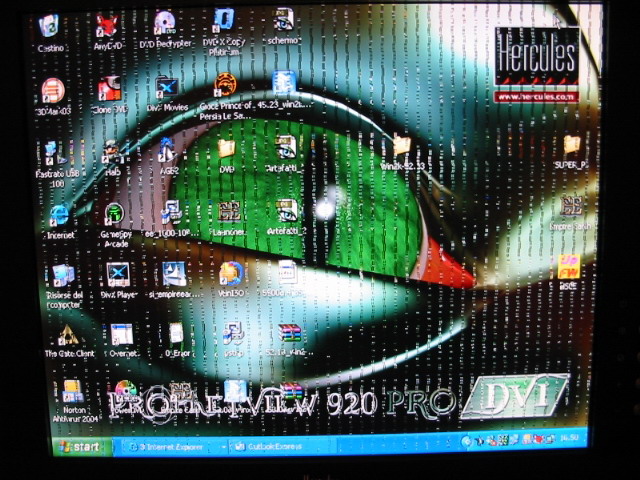The height and width of the screenshot is (480, 640).
Task: Switch to Internet Explorer taskbar group
Action: [171, 447]
